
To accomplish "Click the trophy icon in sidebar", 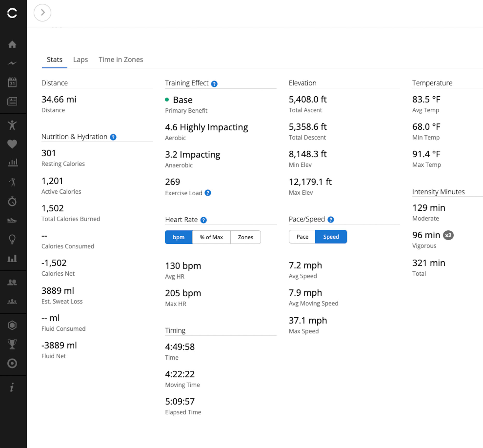I will click(12, 344).
